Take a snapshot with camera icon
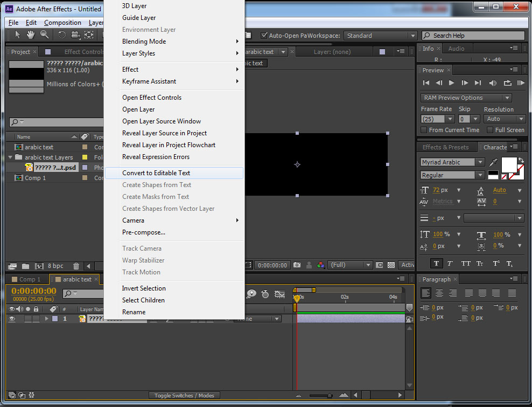Screen dimensions: 532x407 (297, 265)
